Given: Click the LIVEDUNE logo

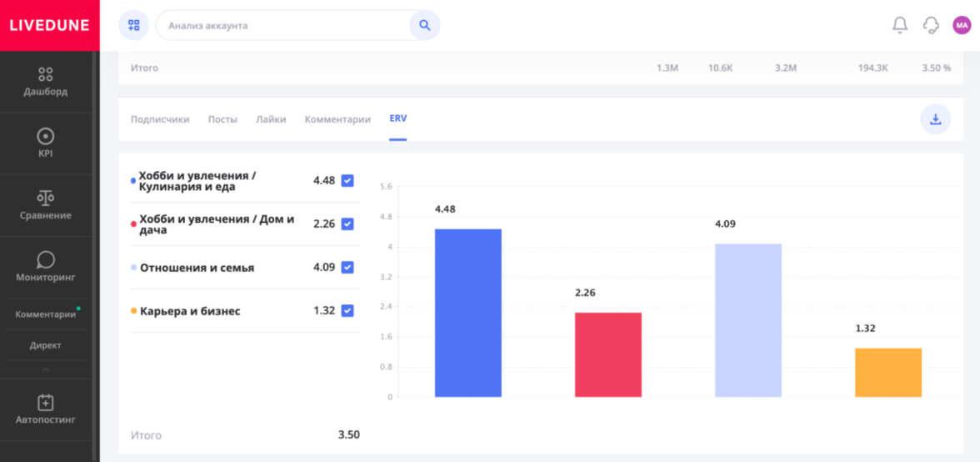Looking at the screenshot, I should click(49, 25).
